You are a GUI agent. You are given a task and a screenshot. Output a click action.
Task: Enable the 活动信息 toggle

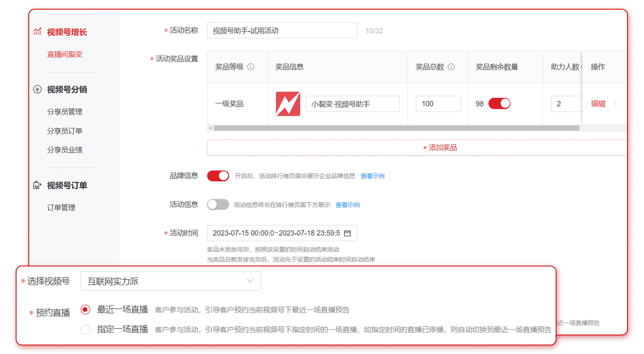218,205
